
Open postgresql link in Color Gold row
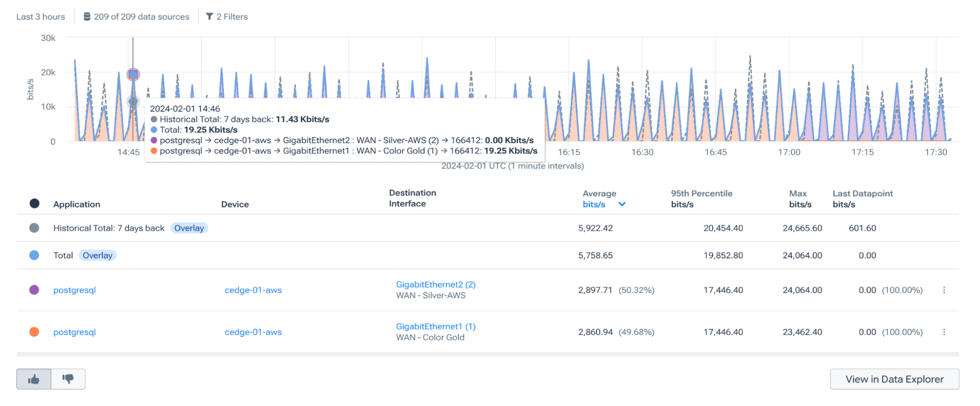tap(74, 332)
